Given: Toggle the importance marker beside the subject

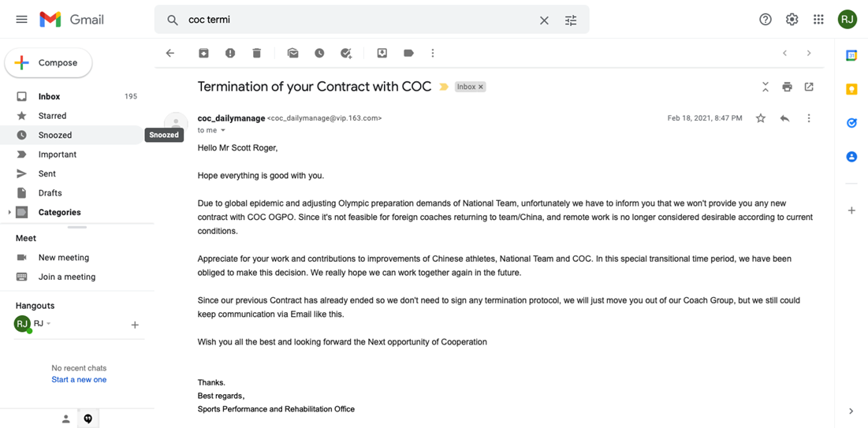Looking at the screenshot, I should tap(444, 87).
